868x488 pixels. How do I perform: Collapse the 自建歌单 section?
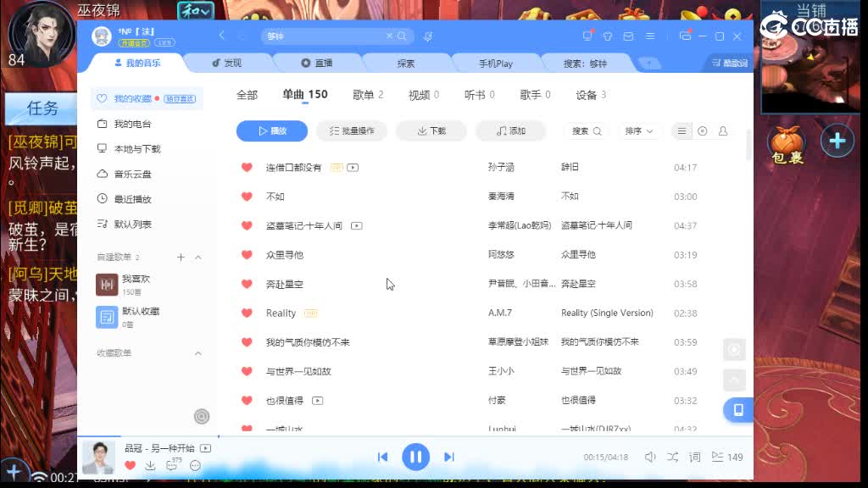[x=198, y=258]
